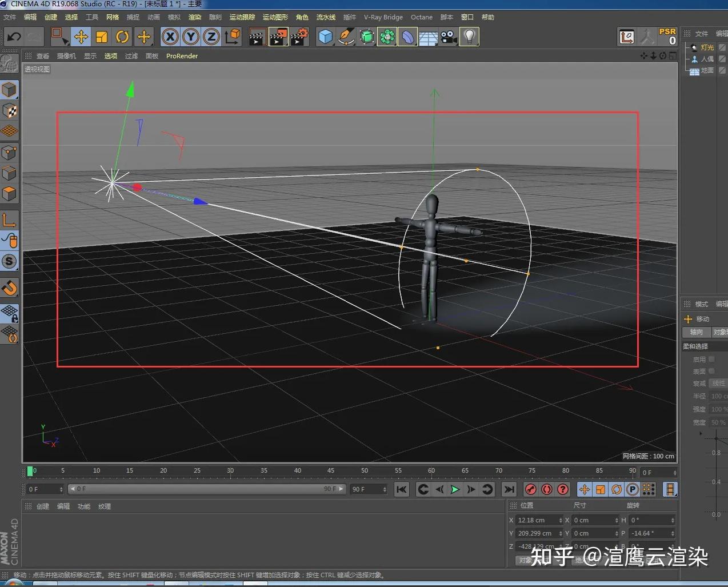
Task: Click frame 50 on the timeline ruler
Action: pyautogui.click(x=364, y=471)
